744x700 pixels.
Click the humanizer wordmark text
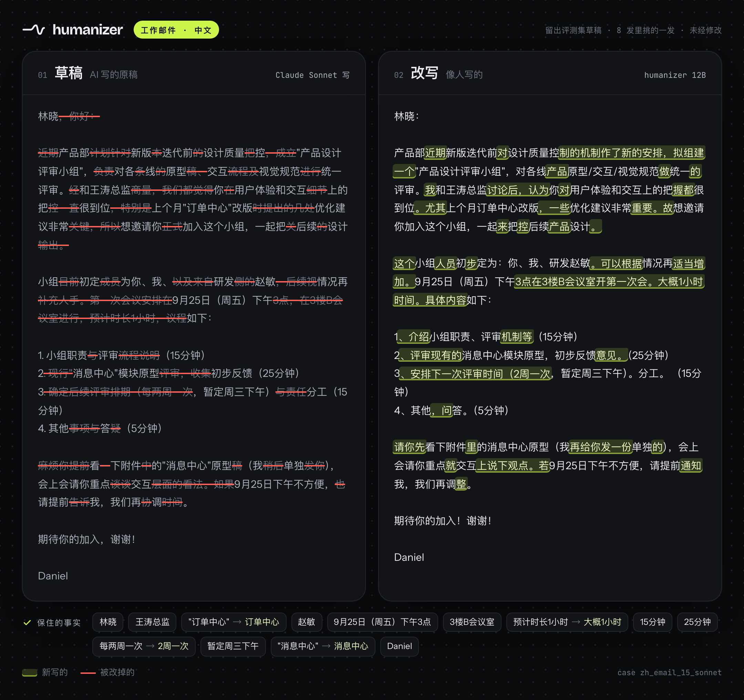87,30
